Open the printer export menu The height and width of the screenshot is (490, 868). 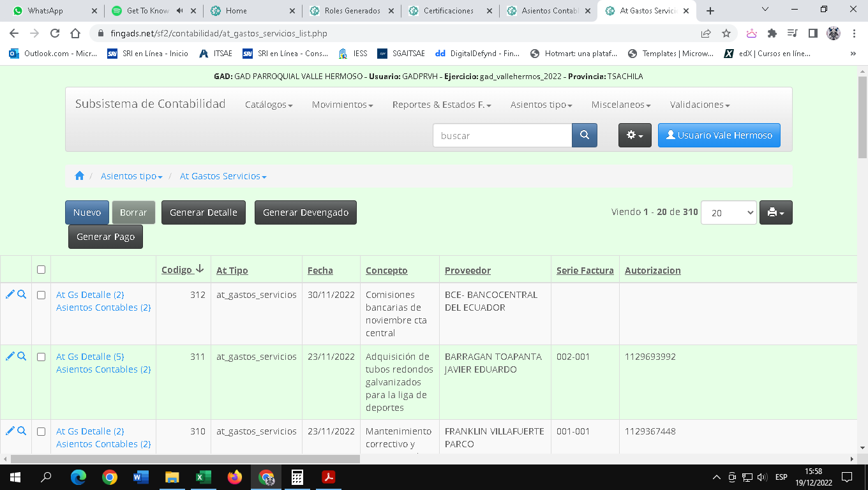point(775,212)
